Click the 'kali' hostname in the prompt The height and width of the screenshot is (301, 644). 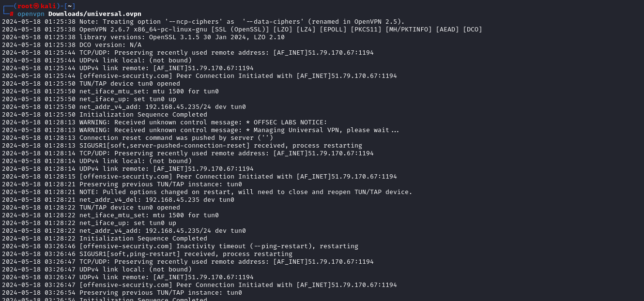tap(48, 6)
